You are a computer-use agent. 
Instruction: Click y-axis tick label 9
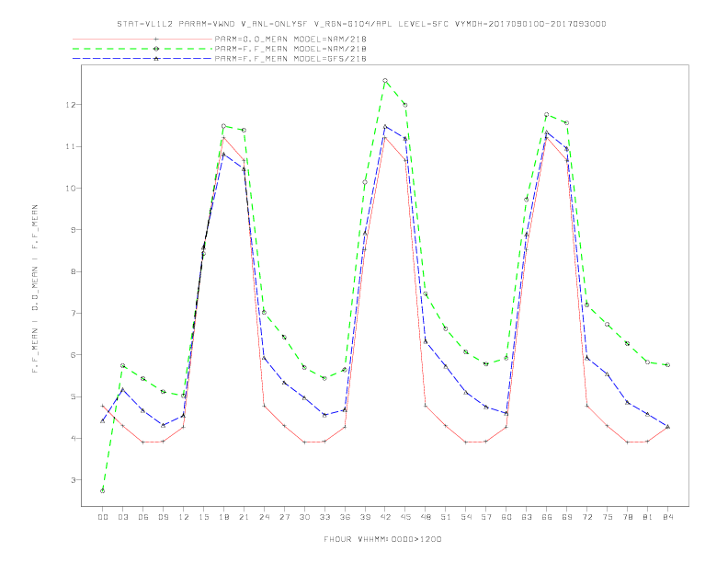tap(73, 230)
